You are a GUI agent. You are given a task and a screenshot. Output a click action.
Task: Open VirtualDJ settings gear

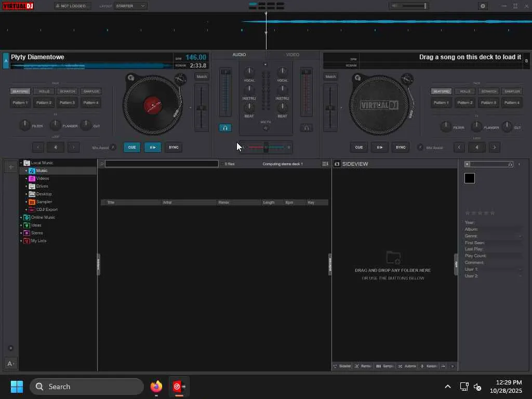[483, 6]
